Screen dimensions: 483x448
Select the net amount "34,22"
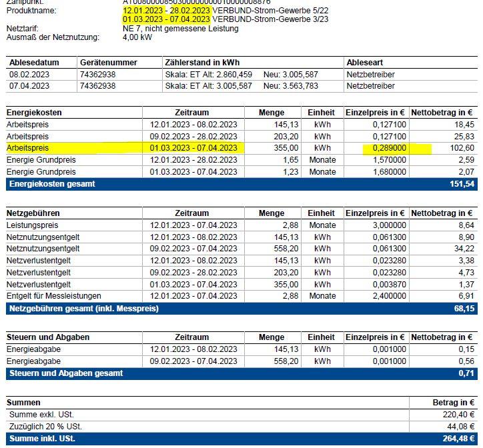(x=464, y=249)
